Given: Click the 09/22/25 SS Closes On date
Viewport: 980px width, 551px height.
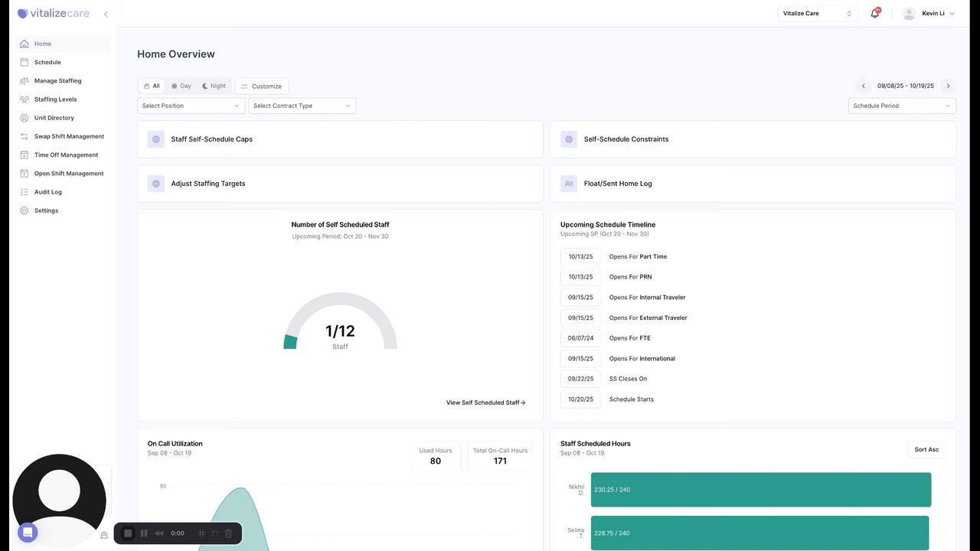Looking at the screenshot, I should coord(580,379).
